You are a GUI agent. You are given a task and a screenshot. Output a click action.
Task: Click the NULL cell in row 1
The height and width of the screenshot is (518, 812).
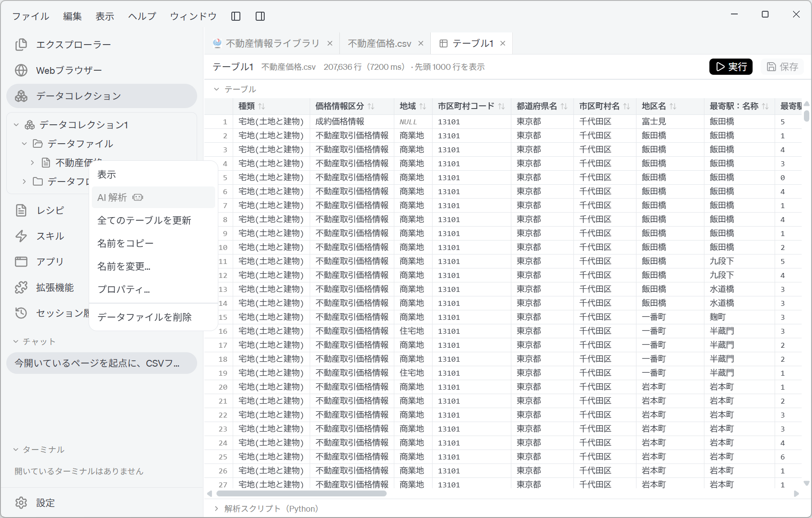coord(413,122)
